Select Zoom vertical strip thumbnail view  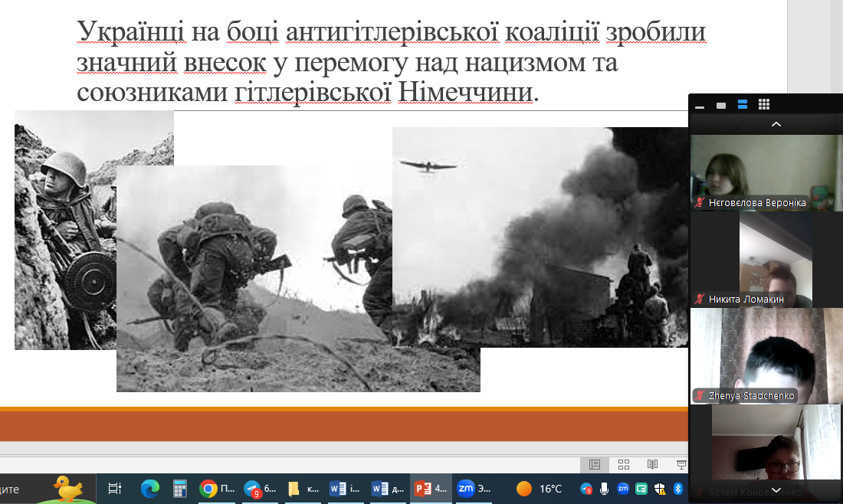743,105
